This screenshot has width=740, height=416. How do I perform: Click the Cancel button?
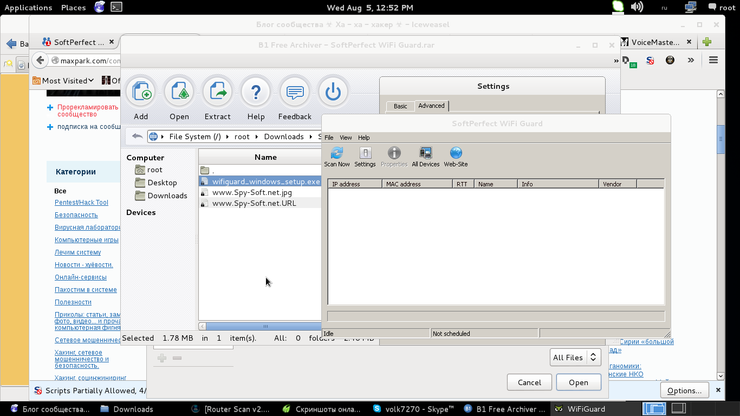click(529, 382)
